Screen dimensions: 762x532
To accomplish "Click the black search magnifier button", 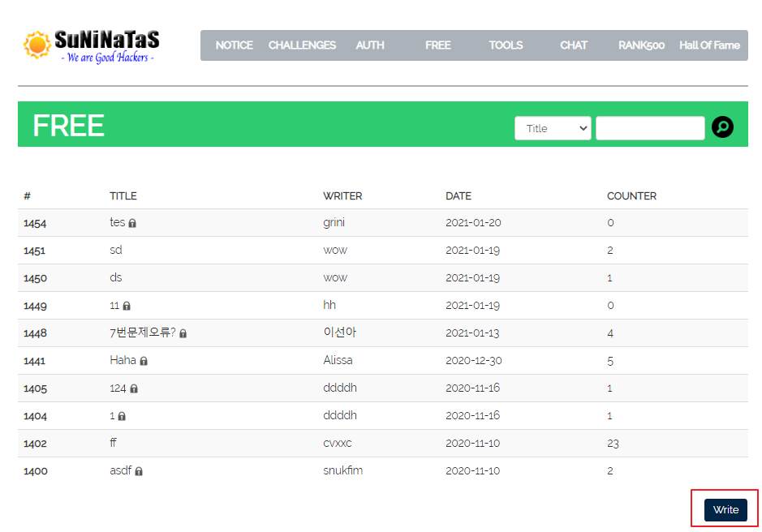I will pyautogui.click(x=722, y=127).
